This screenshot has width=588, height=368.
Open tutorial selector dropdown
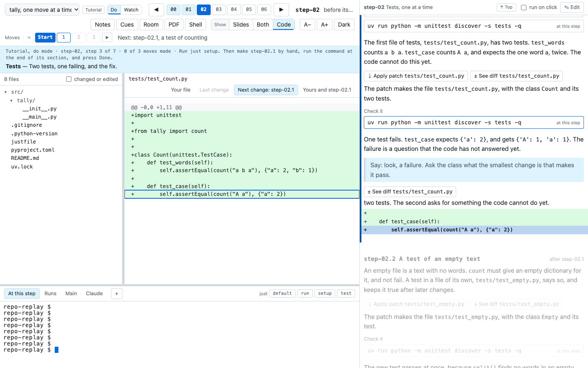pyautogui.click(x=42, y=10)
